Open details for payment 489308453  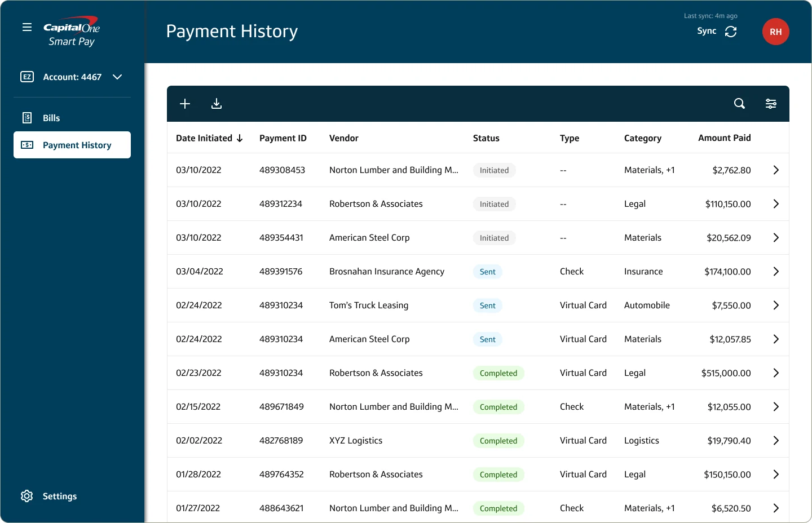(x=776, y=170)
